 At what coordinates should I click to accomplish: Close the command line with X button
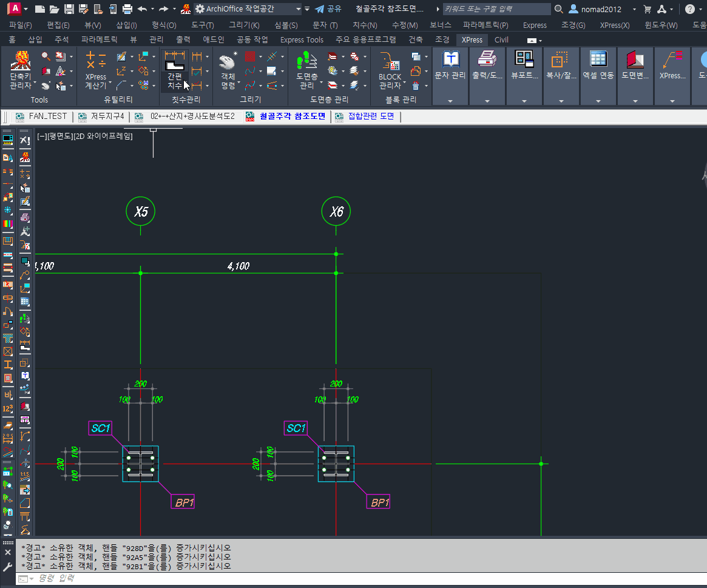[x=8, y=552]
